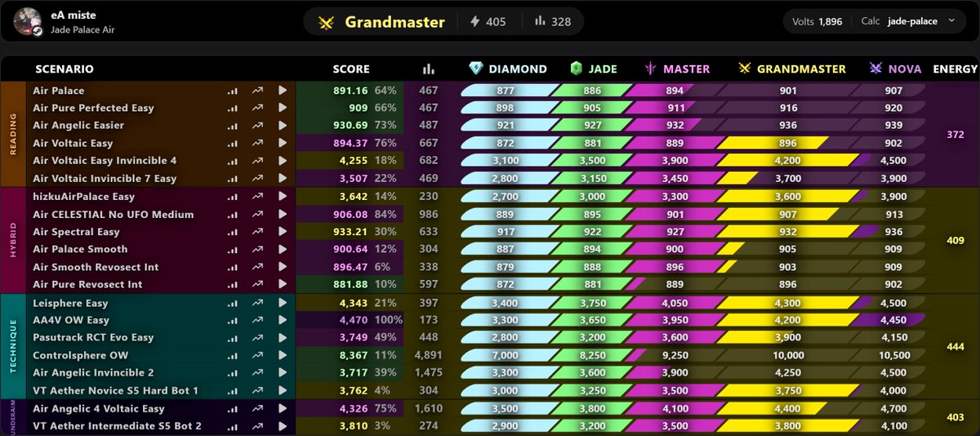Play the Air Palace scenario

tap(283, 91)
